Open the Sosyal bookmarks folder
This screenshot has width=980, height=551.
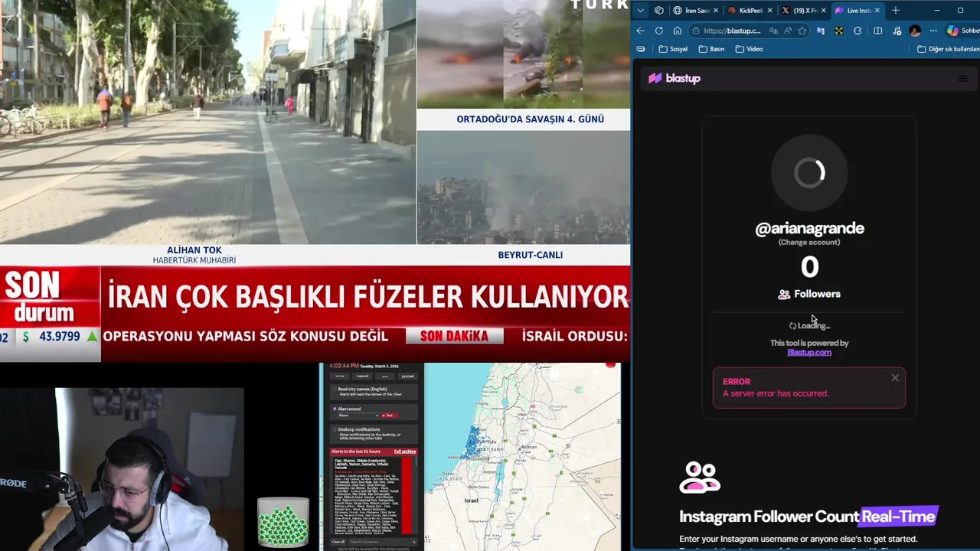point(673,49)
